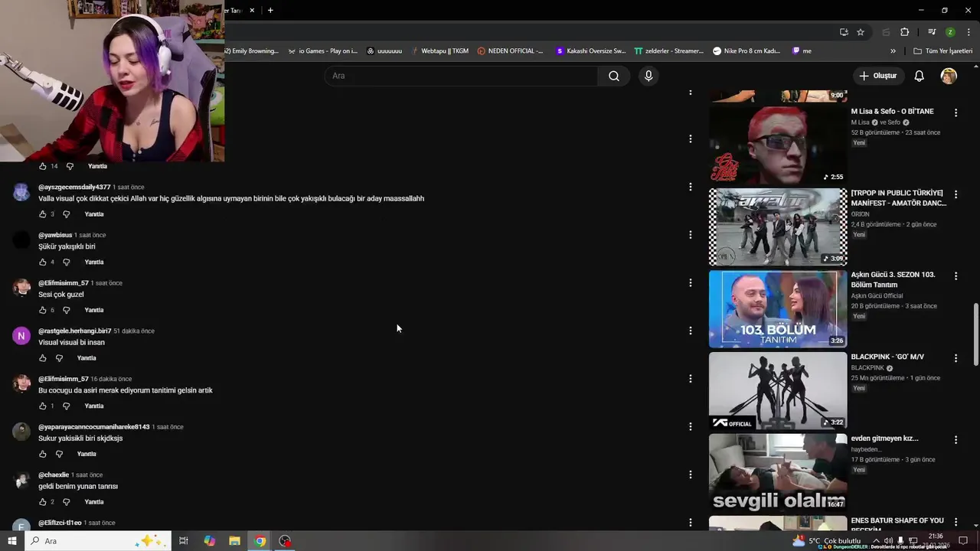Image resolution: width=980 pixels, height=551 pixels.
Task: Reply to 'Sukur yakisikli biri skjdksjs' comment
Action: tap(87, 454)
